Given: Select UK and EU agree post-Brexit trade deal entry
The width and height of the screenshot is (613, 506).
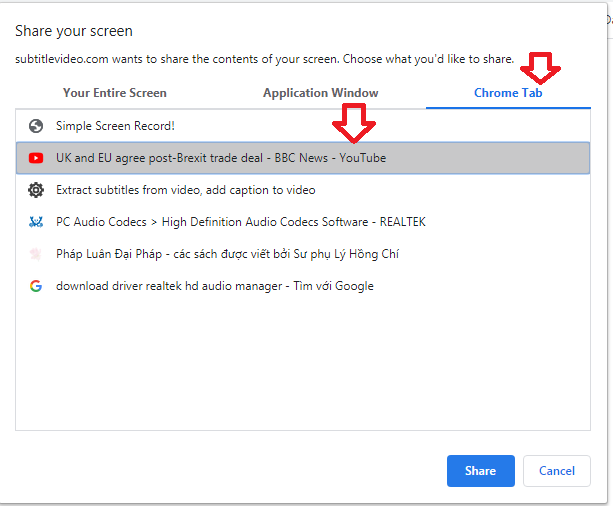Looking at the screenshot, I should click(303, 158).
